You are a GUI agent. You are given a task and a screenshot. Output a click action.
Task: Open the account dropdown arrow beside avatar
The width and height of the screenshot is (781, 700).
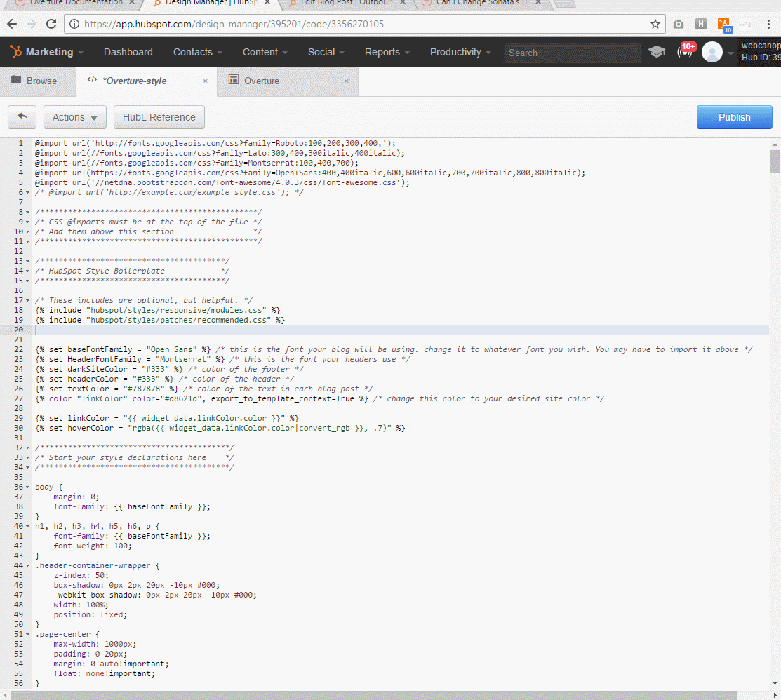[x=730, y=53]
